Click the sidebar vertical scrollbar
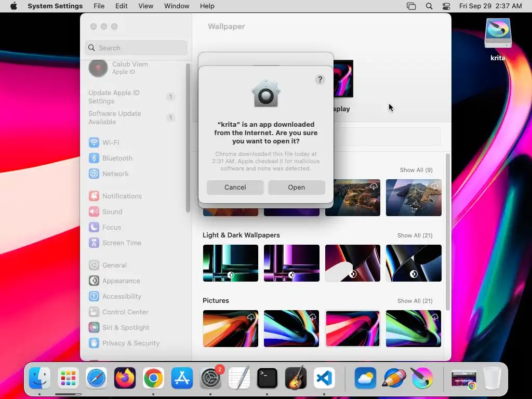This screenshot has height=399, width=532. (188, 138)
